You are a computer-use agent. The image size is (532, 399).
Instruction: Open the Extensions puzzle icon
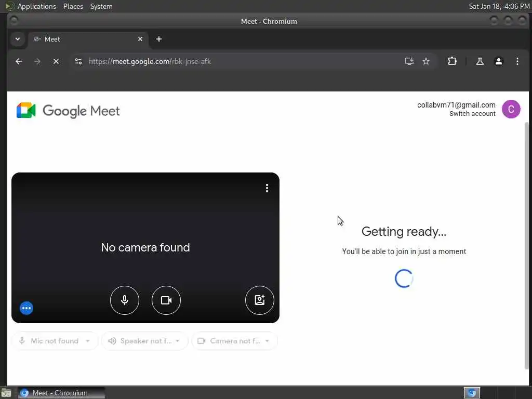[453, 61]
